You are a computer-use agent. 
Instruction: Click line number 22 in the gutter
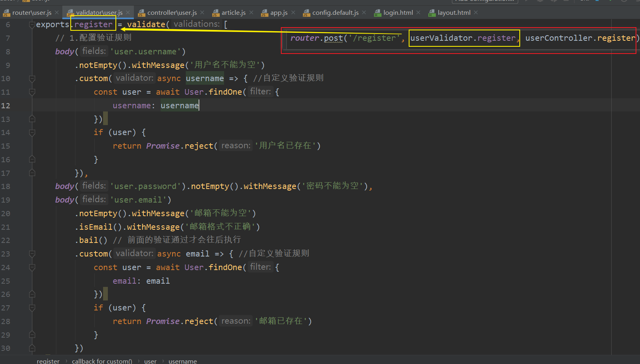pos(6,241)
